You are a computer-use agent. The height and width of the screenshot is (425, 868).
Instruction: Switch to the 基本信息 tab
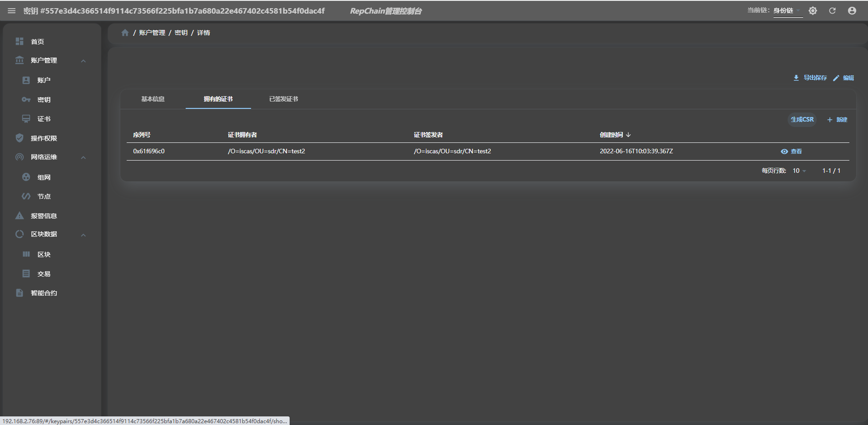(x=153, y=99)
